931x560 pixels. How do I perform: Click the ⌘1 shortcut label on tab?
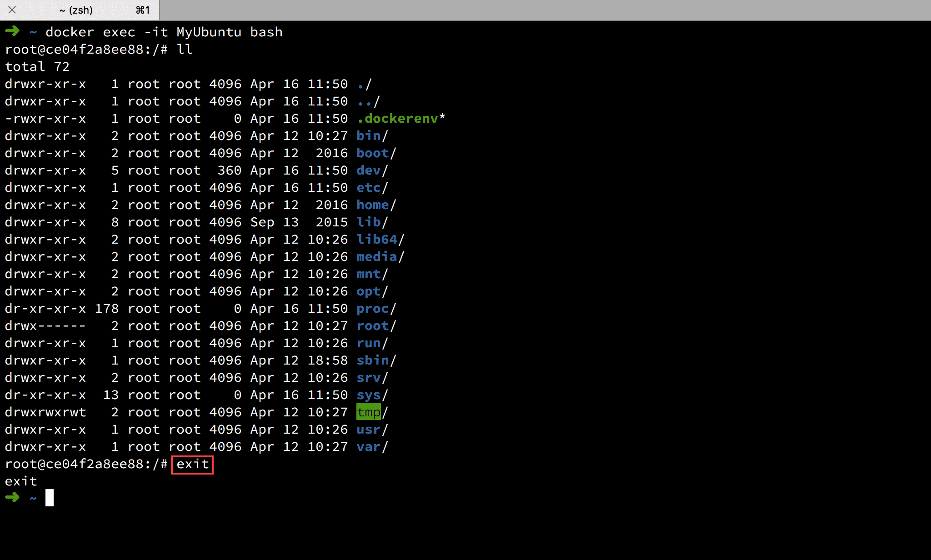143,10
